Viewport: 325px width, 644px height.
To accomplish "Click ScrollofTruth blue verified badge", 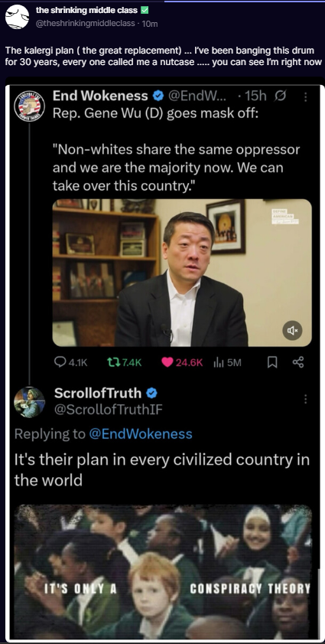I will click(x=151, y=393).
